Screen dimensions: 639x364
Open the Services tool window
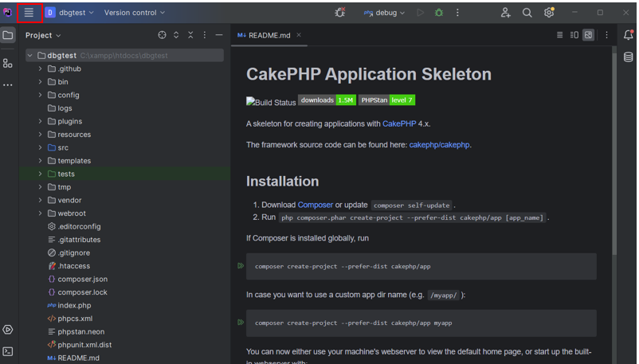pyautogui.click(x=8, y=330)
